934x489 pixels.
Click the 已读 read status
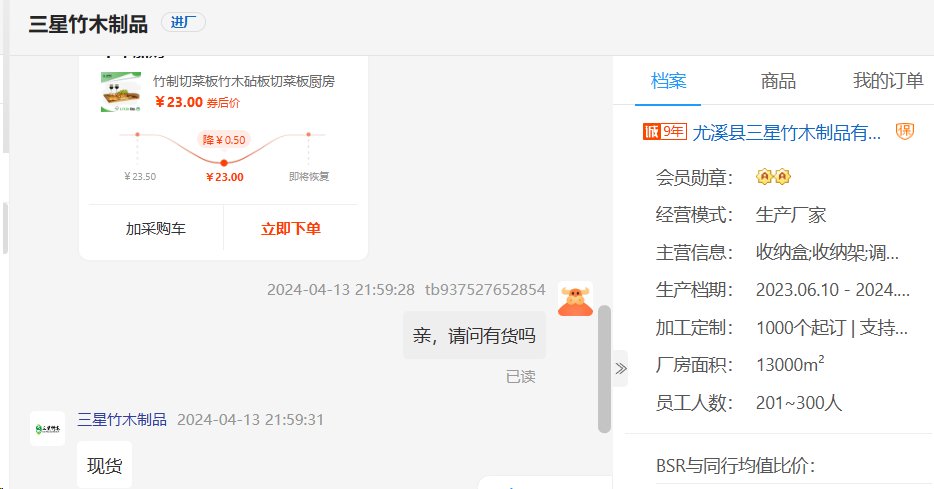521,376
